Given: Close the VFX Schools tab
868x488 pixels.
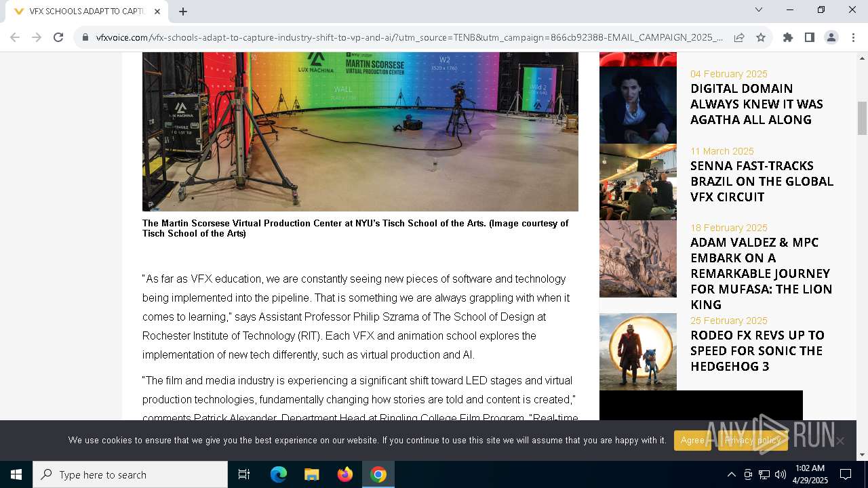Looking at the screenshot, I should (157, 12).
